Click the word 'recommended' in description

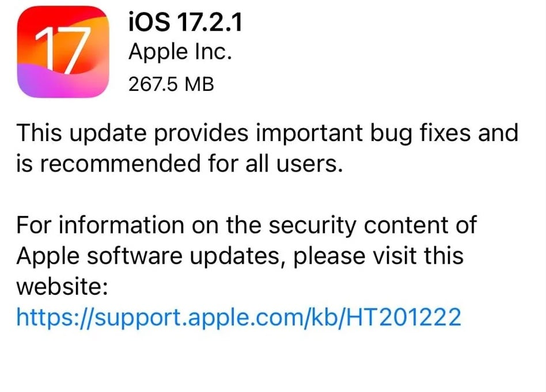[x=120, y=163]
